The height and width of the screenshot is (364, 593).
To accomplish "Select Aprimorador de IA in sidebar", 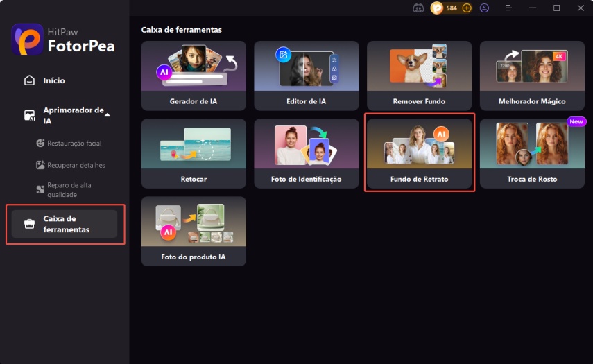I will [74, 115].
